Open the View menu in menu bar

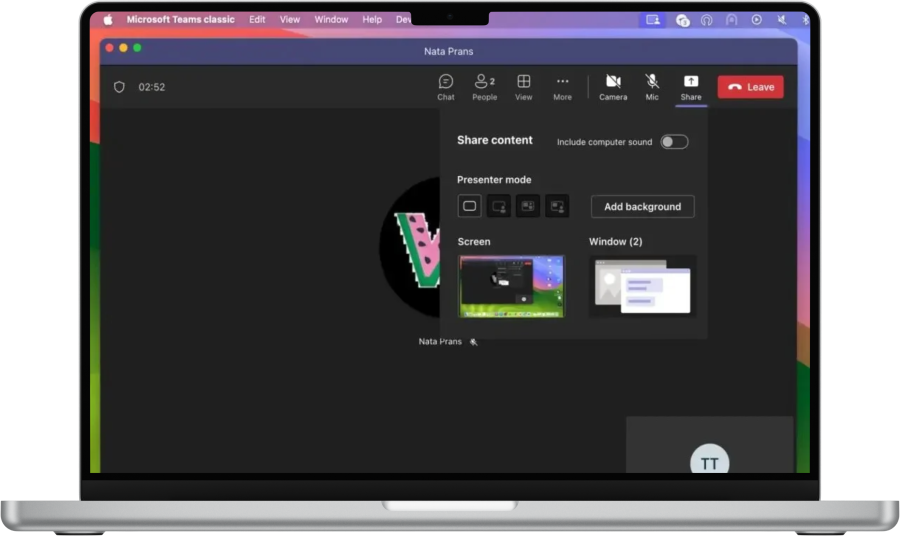tap(290, 20)
